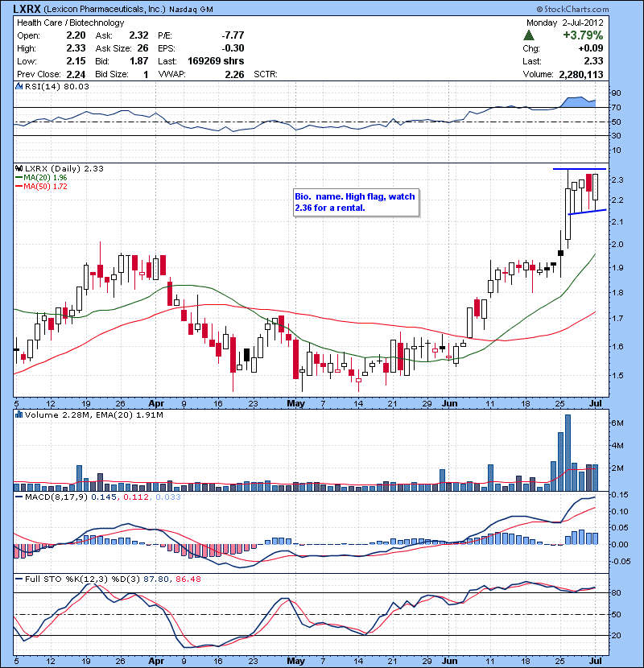Click the candlestick icon beside LXRX (Daily)

[19, 169]
